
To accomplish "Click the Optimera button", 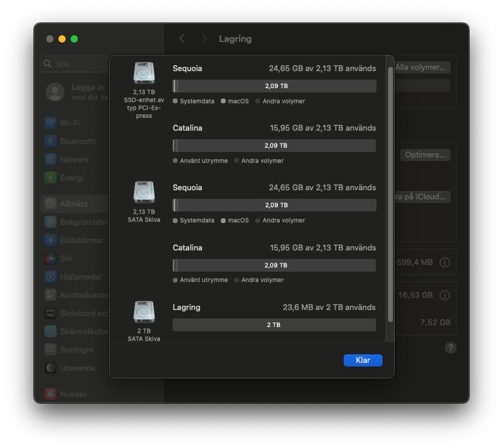I will [x=425, y=155].
